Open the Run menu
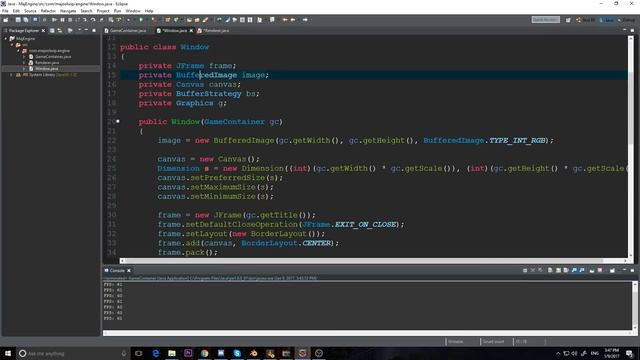The image size is (640, 360). [x=117, y=11]
